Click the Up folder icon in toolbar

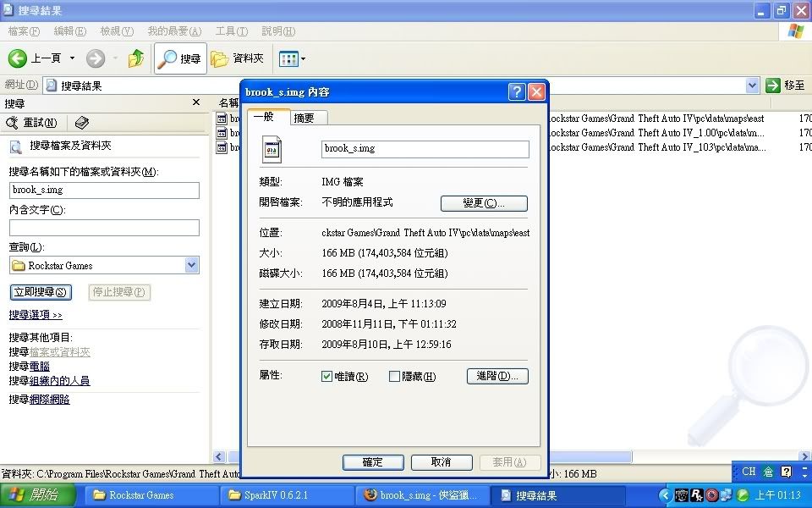[135, 58]
